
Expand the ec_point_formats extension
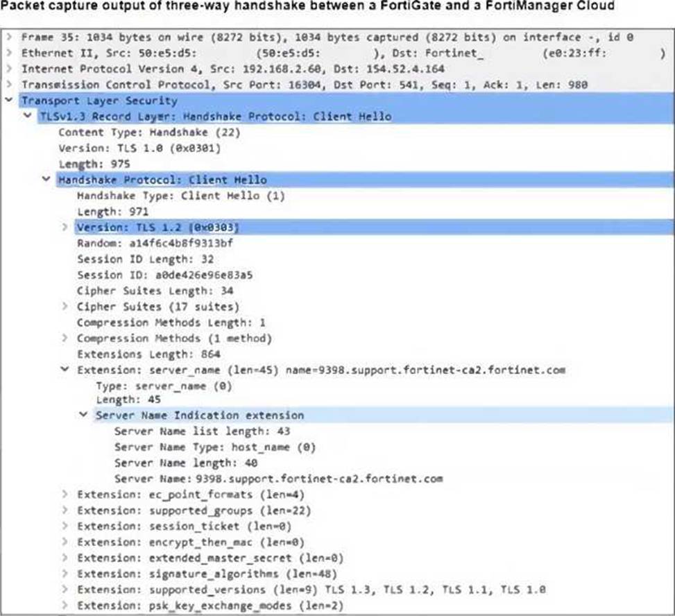[65, 495]
